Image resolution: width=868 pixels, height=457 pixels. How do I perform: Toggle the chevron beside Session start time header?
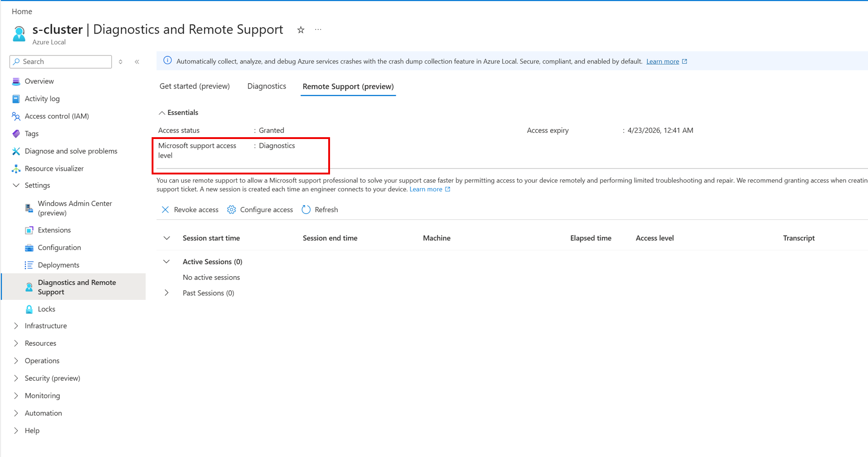click(167, 238)
